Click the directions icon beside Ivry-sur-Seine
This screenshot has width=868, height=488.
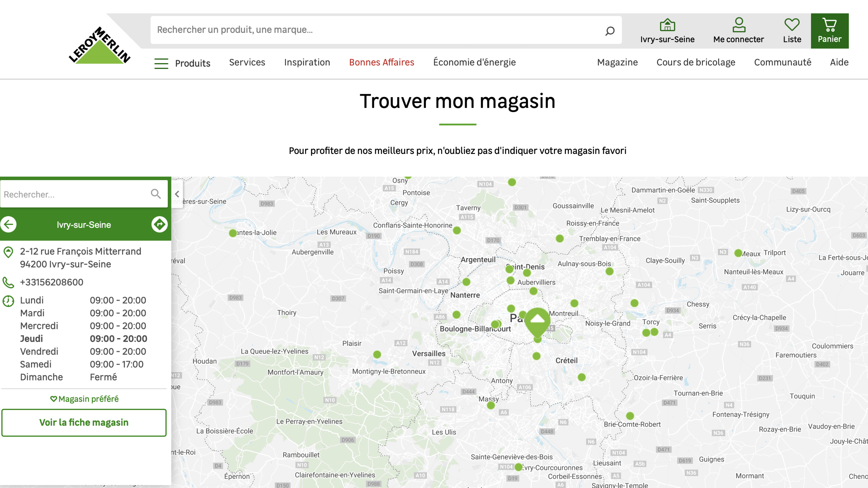pos(159,224)
